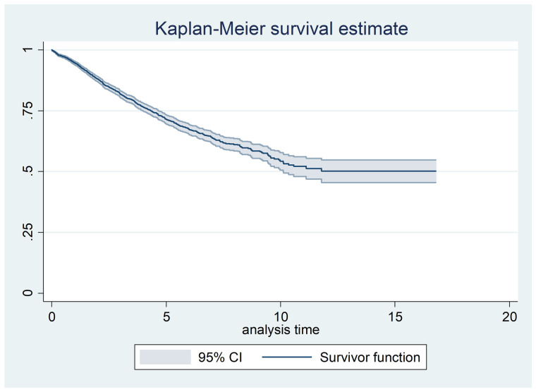Select the 95% CI legend label

220,357
